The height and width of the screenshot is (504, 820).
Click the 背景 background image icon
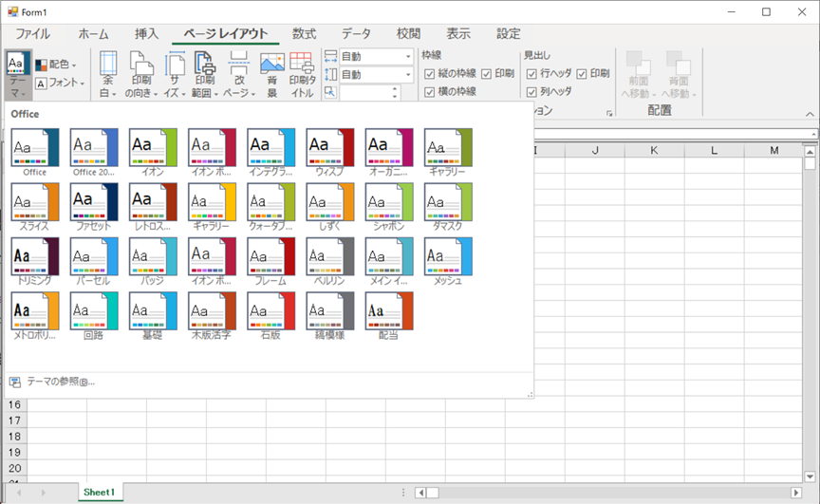coord(272,75)
